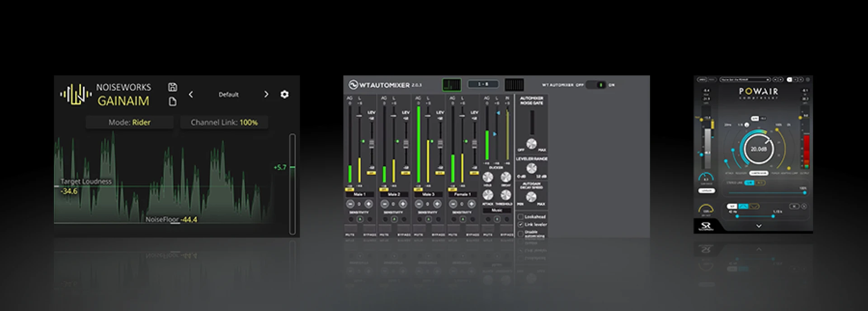868x311 pixels.
Task: Click the GainAim save preset floppy icon
Action: [x=172, y=87]
